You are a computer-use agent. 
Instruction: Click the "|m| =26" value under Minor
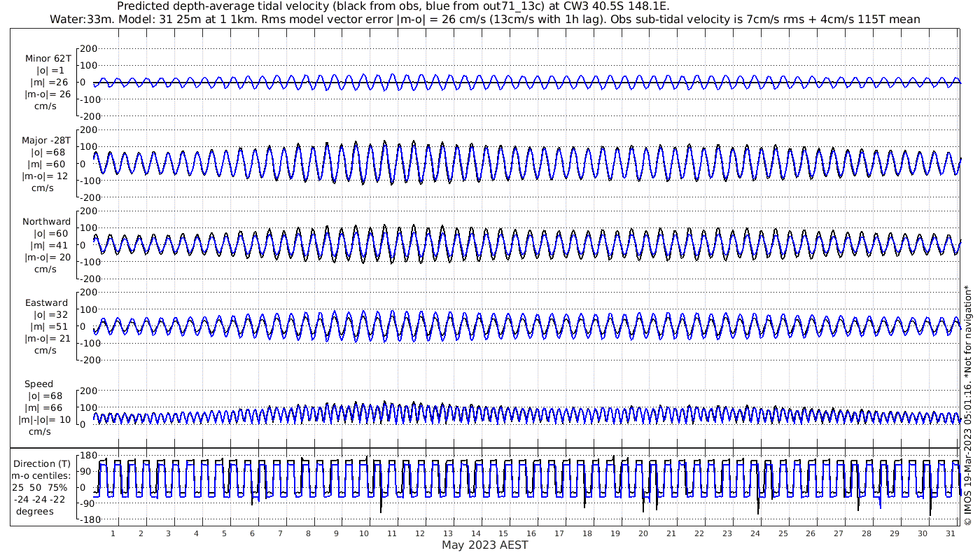48,83
